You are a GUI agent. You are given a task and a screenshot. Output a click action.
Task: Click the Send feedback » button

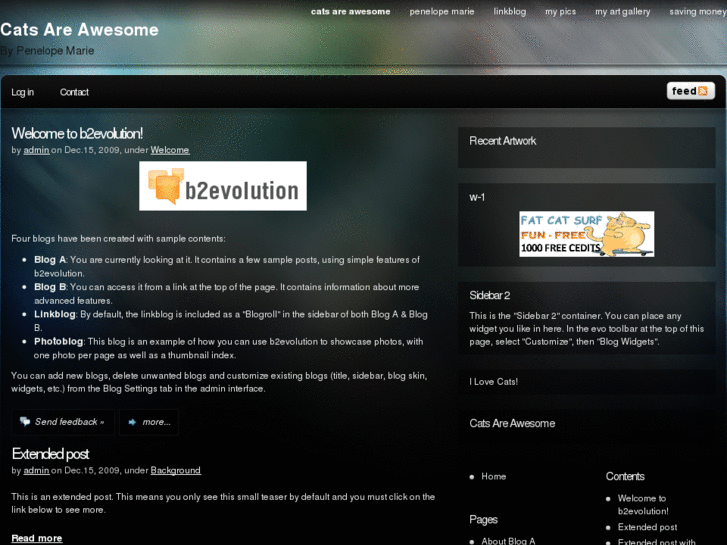pos(63,422)
